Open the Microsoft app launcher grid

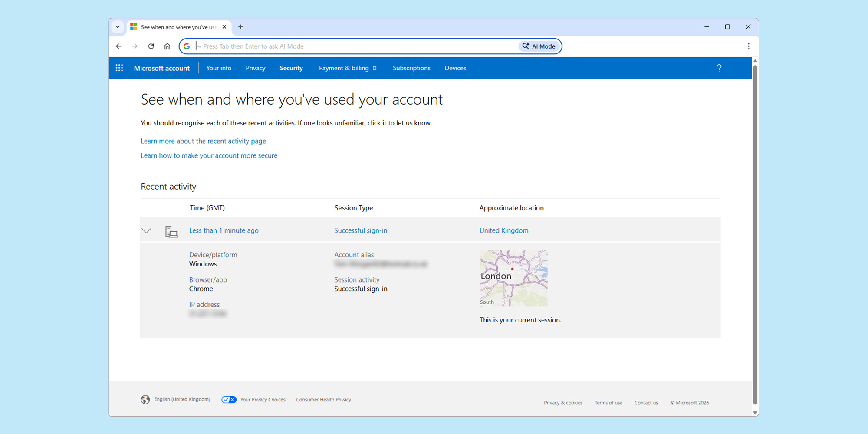pos(119,68)
